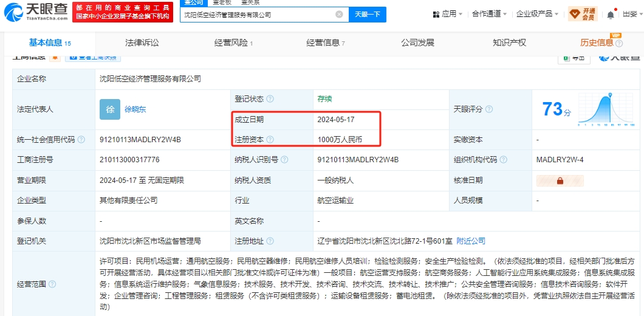Click the 参保人数 field label
644x316 pixels.
[31, 221]
